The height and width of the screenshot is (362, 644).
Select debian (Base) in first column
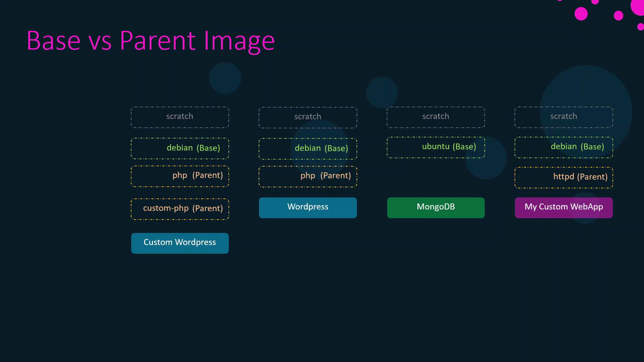click(180, 148)
